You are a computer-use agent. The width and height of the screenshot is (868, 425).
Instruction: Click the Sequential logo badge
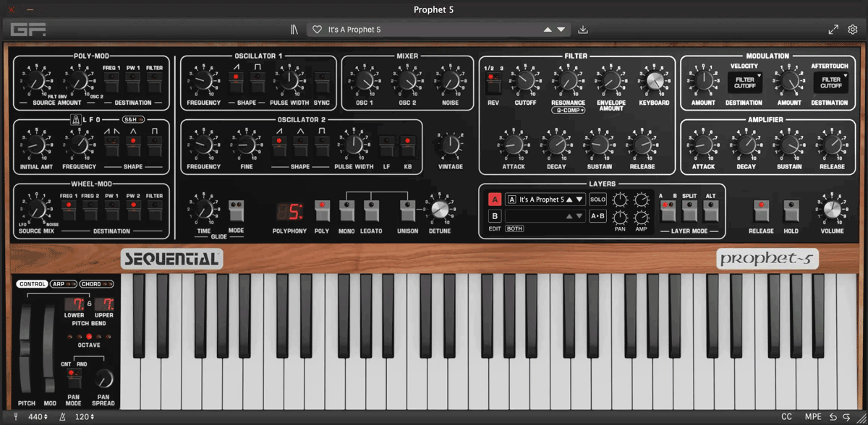click(x=171, y=259)
